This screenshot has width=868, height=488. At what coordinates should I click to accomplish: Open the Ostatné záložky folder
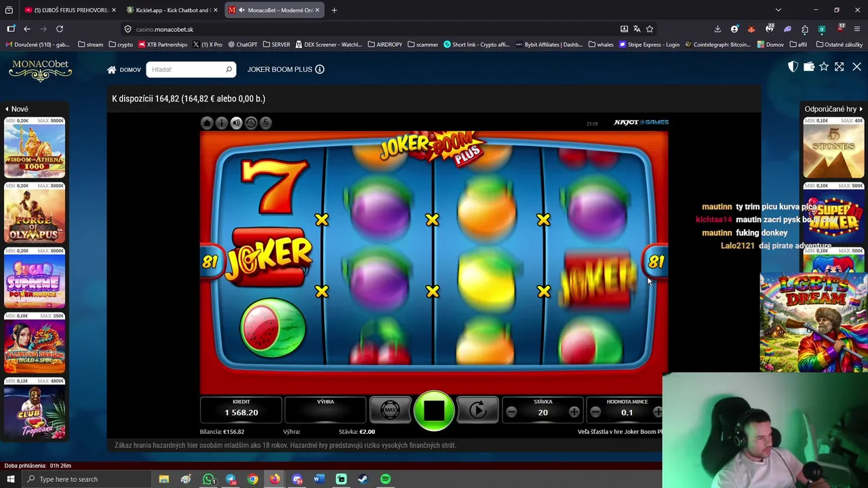840,45
